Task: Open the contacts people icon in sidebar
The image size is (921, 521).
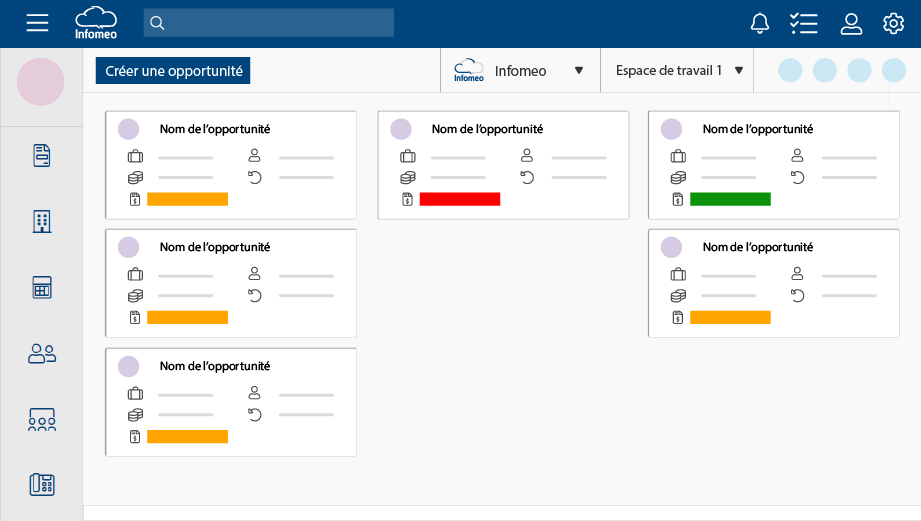Action: point(41,353)
